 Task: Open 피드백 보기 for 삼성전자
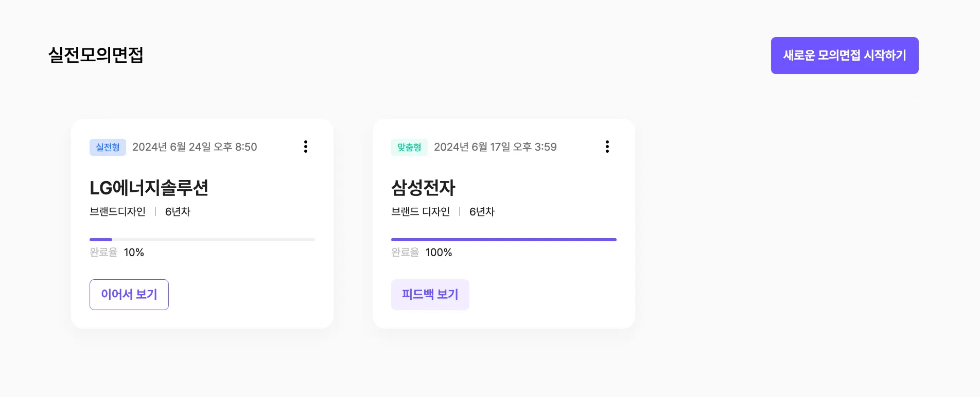tap(430, 295)
